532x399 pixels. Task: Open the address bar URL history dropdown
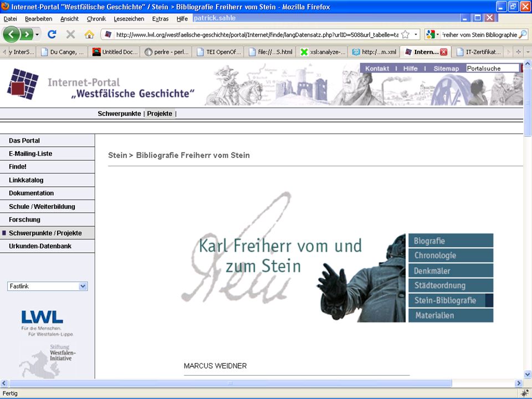(416, 34)
